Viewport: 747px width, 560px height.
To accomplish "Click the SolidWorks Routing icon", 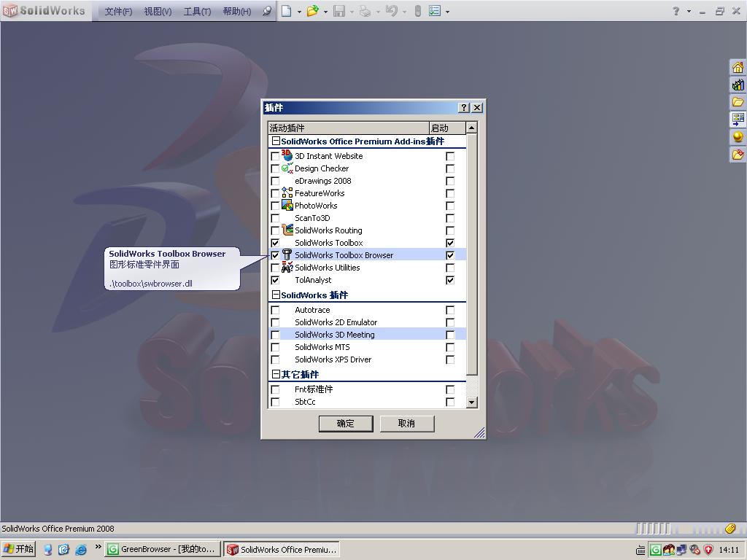I will click(x=287, y=230).
